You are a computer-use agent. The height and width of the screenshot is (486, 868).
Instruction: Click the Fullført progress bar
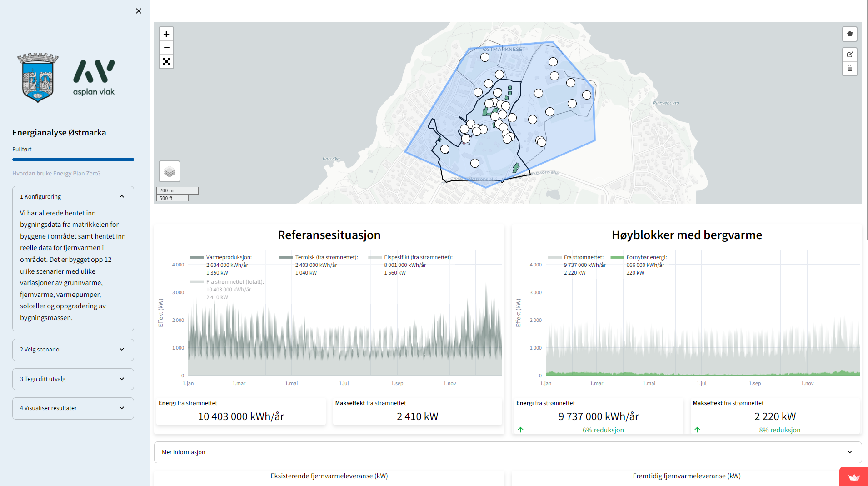pyautogui.click(x=73, y=160)
